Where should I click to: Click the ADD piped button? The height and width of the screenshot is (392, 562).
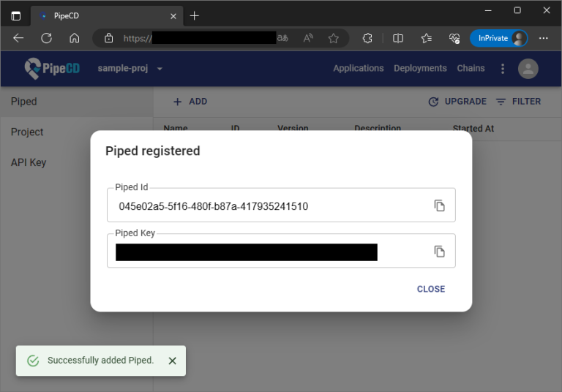point(190,102)
